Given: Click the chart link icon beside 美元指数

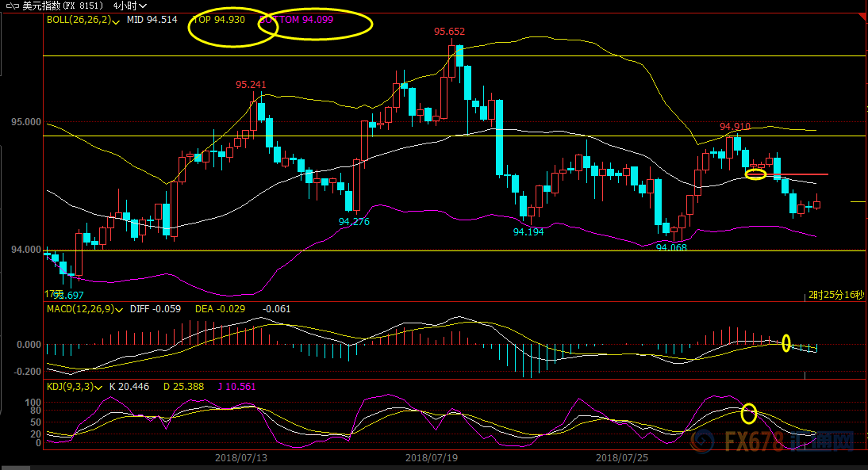Looking at the screenshot, I should 12,6.
